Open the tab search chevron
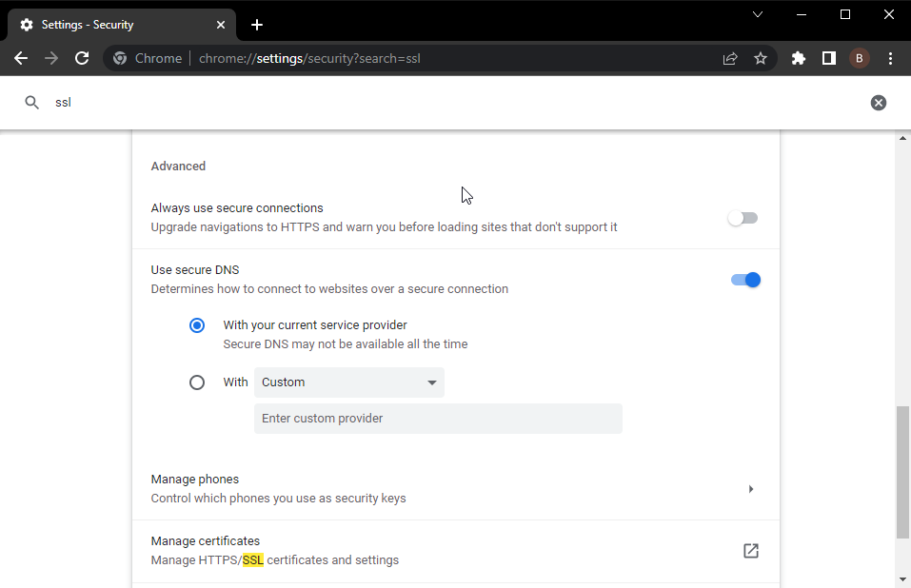 758,14
